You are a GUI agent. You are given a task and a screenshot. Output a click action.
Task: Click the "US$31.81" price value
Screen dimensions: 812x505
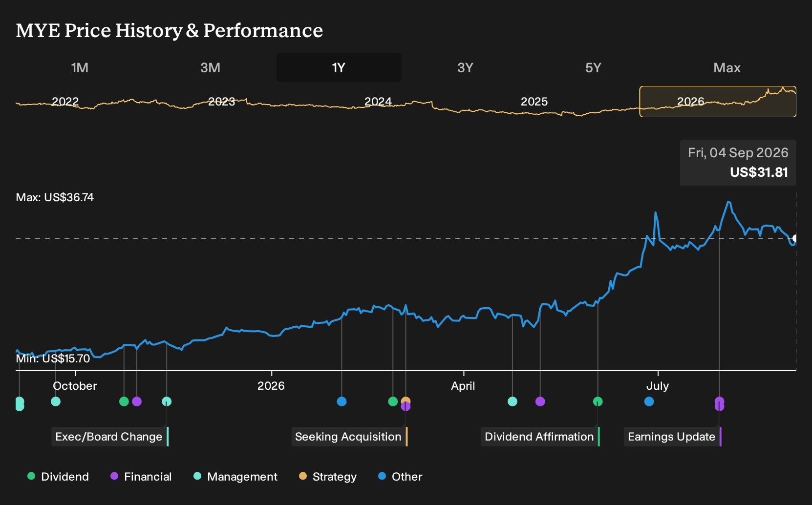759,172
